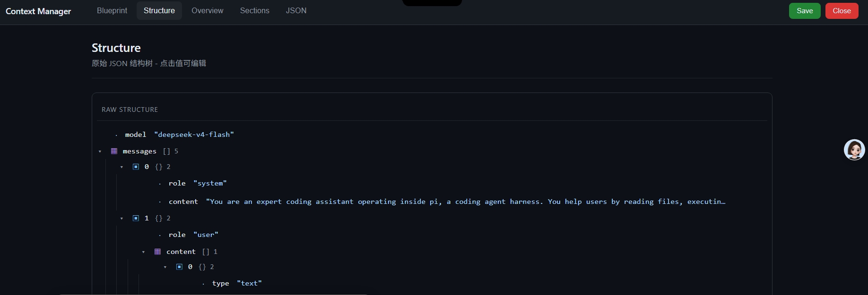Click the messages array grid icon
This screenshot has height=295, width=868.
114,151
